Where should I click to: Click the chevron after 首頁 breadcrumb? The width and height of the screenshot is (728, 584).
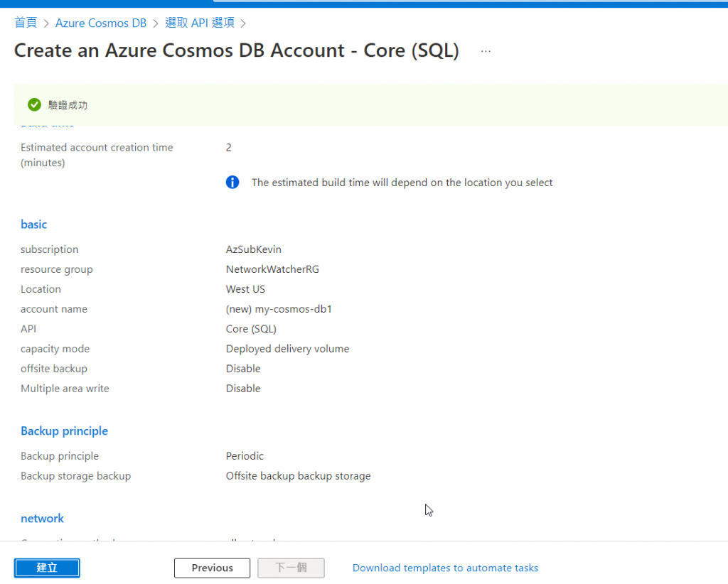point(46,23)
